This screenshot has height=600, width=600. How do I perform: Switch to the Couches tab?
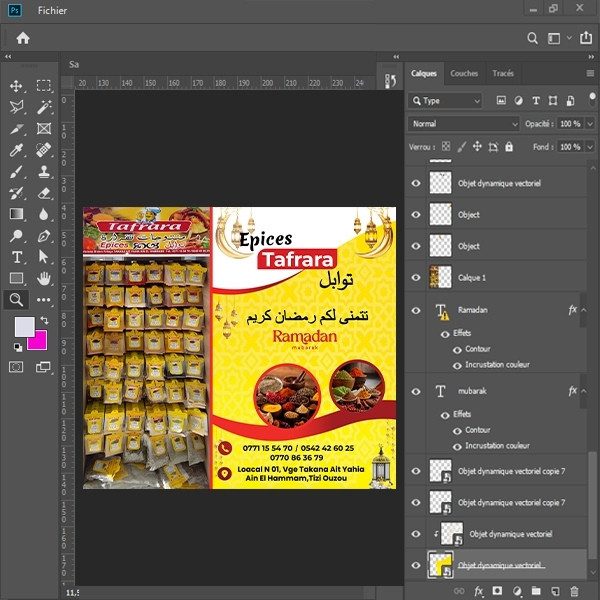click(x=464, y=73)
